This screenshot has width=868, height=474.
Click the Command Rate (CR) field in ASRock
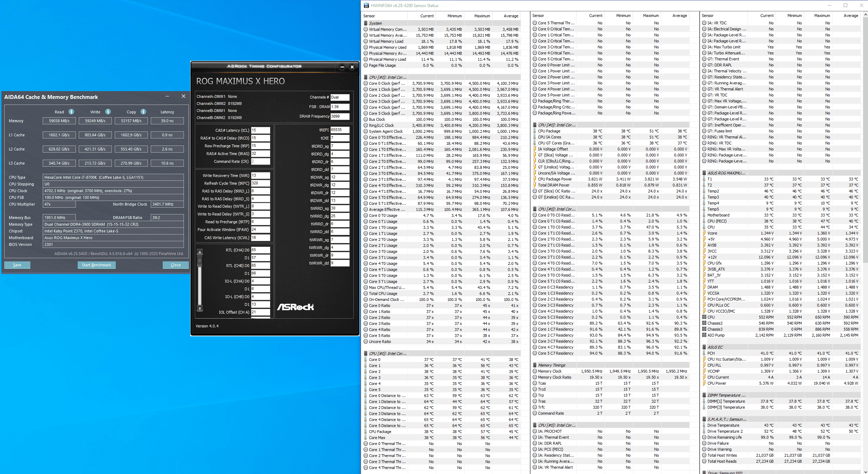[261, 161]
